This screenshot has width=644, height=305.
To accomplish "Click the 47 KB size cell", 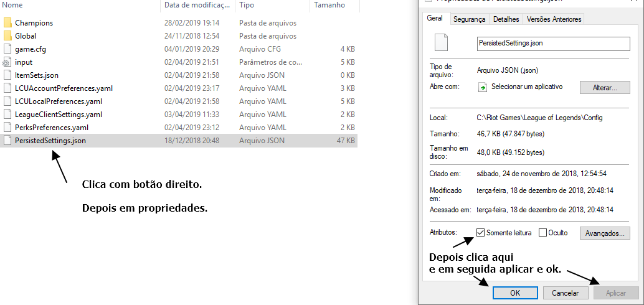I will point(346,141).
